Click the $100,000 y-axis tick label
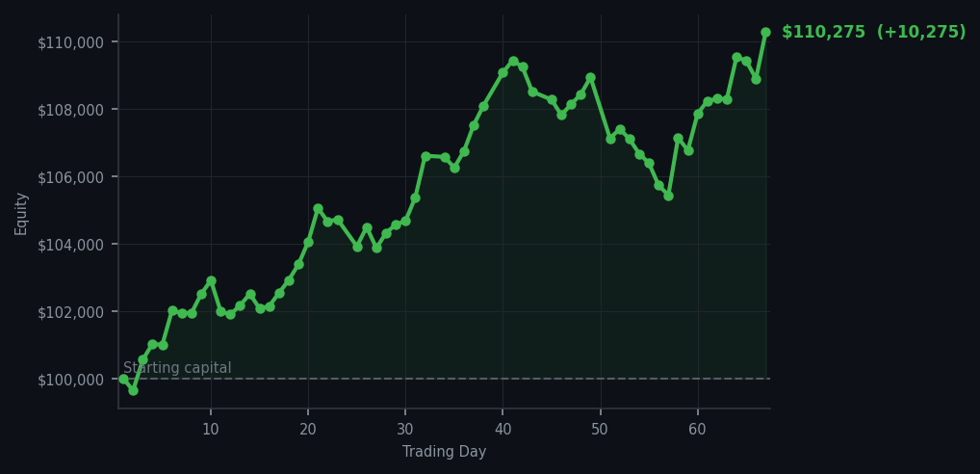Screen dimensions: 980x474 coord(70,381)
